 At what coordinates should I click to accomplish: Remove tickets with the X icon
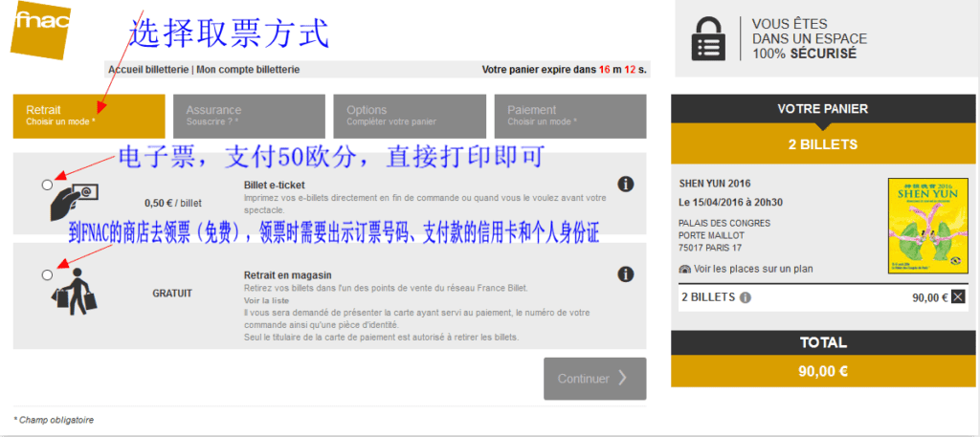pos(959,297)
